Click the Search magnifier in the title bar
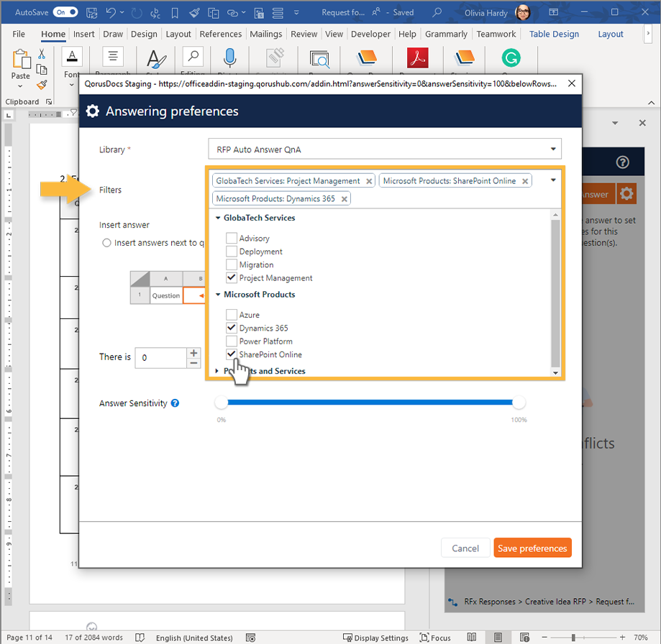661x644 pixels. tap(437, 12)
